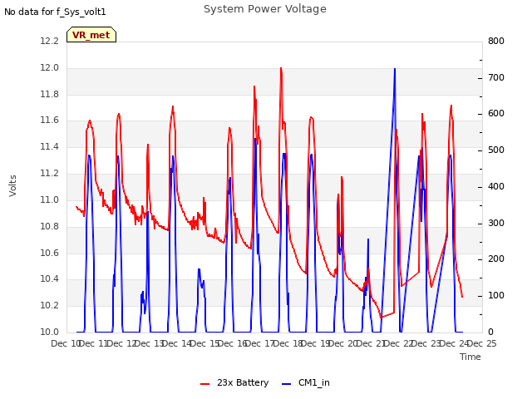Click the red battery peak at 12.0 volts
The width and height of the screenshot is (532, 399).
click(281, 68)
